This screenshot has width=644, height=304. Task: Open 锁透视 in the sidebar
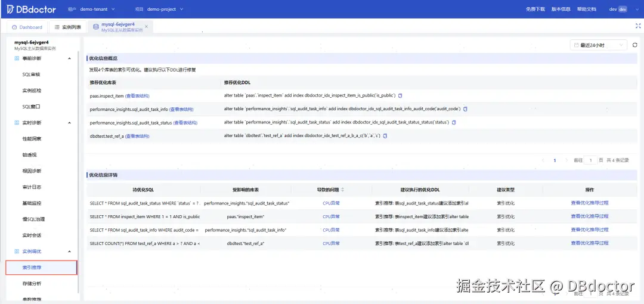pyautogui.click(x=30, y=155)
